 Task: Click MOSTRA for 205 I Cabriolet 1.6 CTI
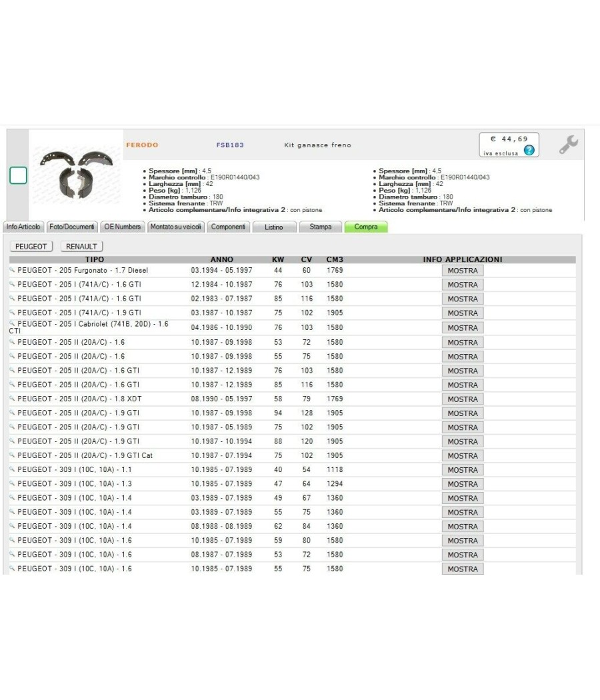click(463, 328)
